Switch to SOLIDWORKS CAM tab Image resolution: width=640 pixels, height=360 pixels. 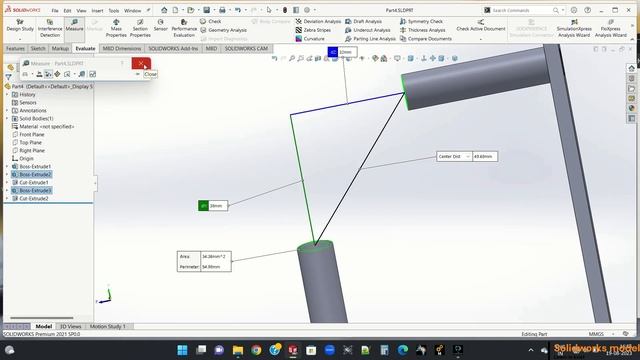point(246,49)
